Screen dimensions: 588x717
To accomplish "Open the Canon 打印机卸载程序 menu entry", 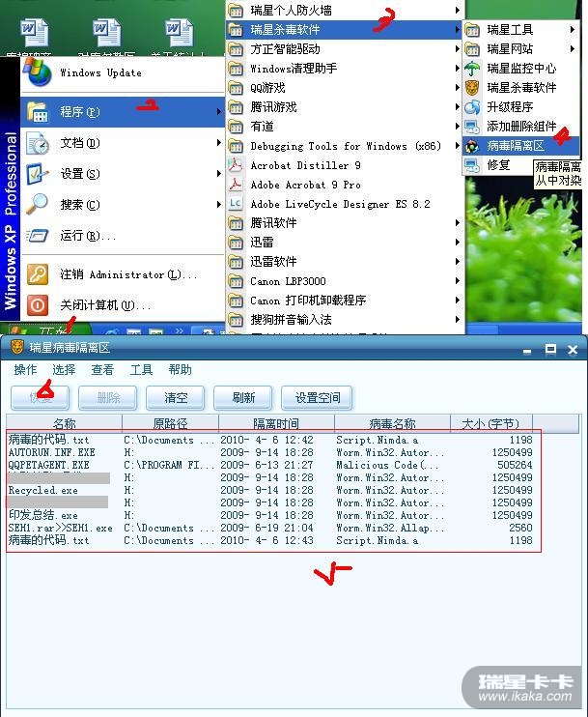I will (345, 301).
